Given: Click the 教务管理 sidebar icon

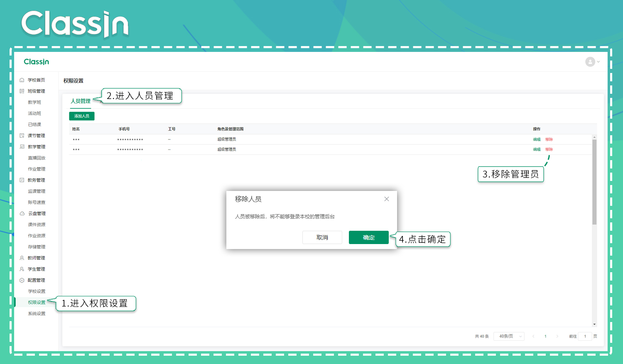Looking at the screenshot, I should [x=22, y=180].
